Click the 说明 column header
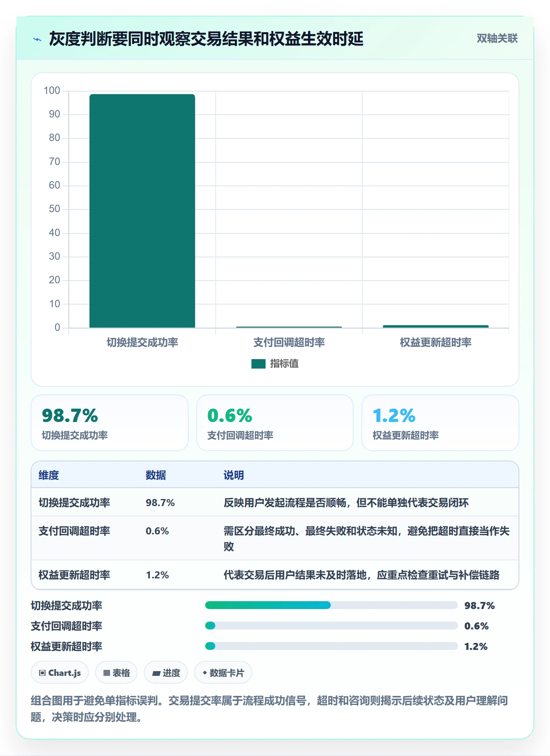Image resolution: width=550 pixels, height=756 pixels. pyautogui.click(x=234, y=475)
